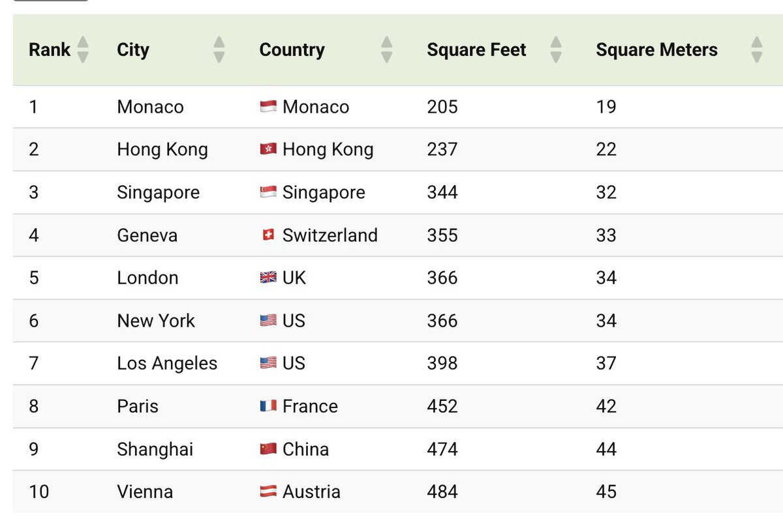Click rank number 8 beside Paris
This screenshot has width=783, height=532.
[34, 406]
